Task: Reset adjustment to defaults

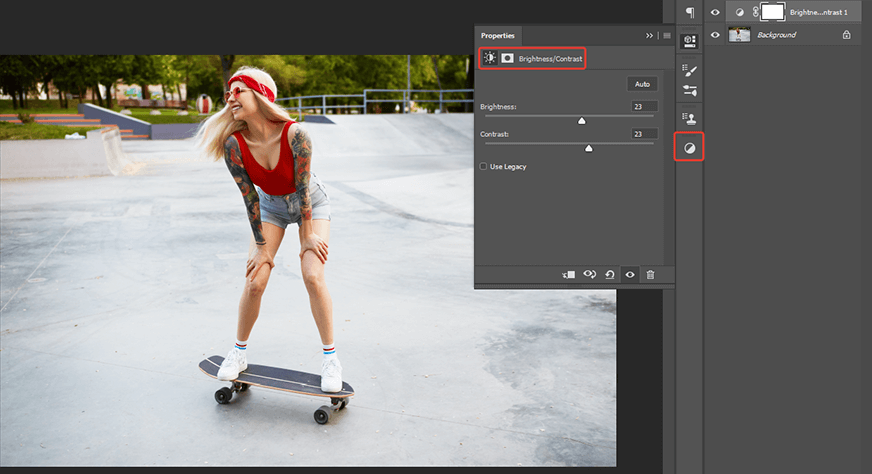Action: point(610,274)
